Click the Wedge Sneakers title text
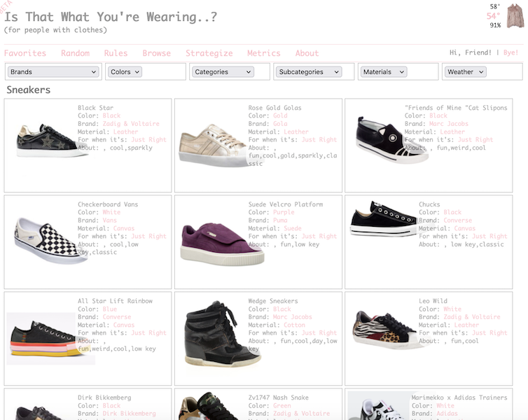The height and width of the screenshot is (420, 528). [273, 301]
